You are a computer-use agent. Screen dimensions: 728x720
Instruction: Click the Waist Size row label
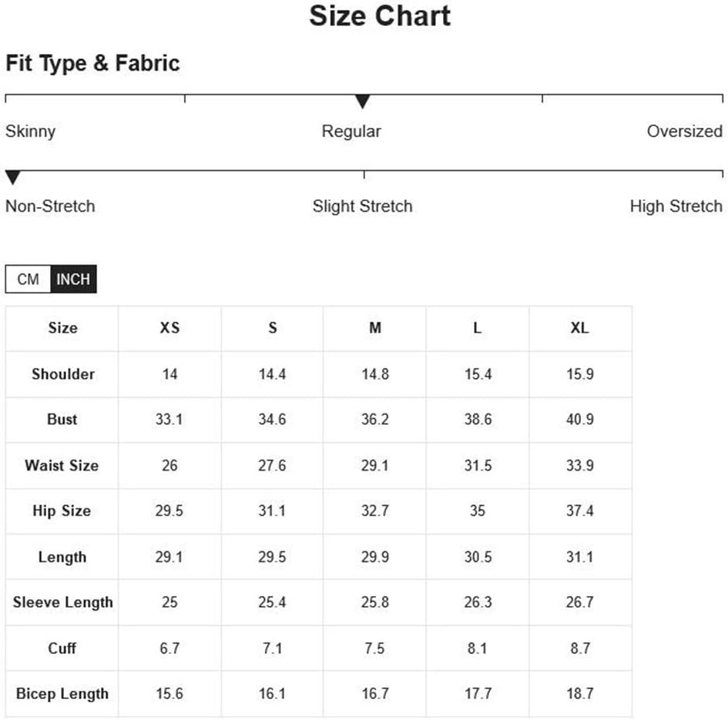click(62, 465)
